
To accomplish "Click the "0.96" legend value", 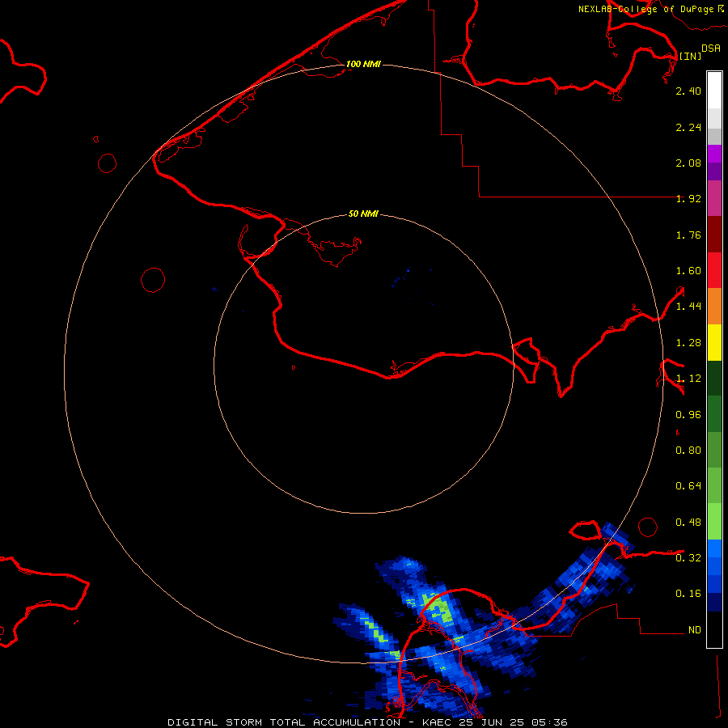I will [688, 415].
